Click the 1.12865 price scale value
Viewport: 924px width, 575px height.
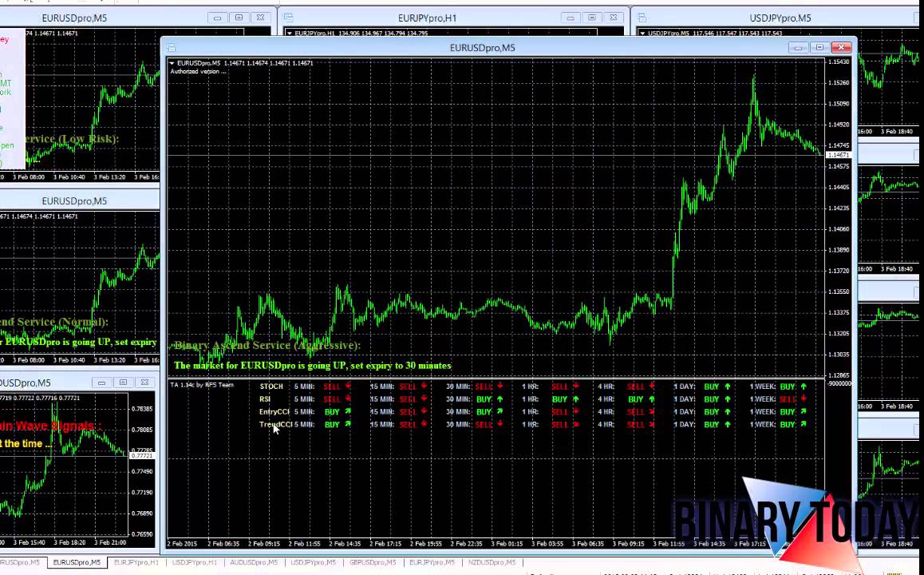click(839, 375)
